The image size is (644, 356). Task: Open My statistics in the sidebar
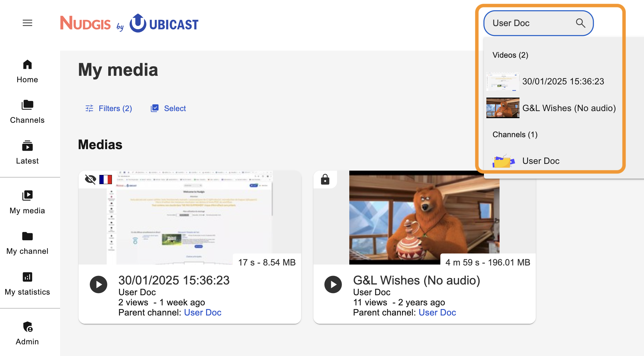coord(27,284)
